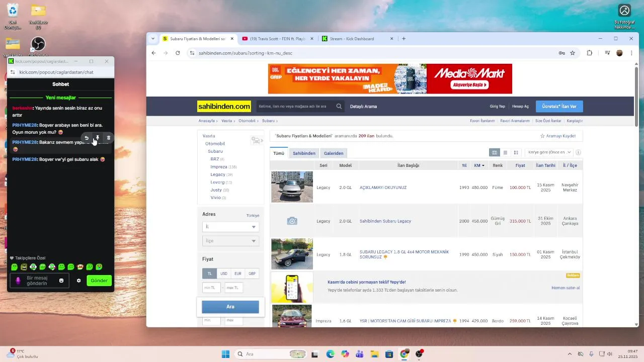Switch to gallery grid view icon
The image size is (644, 362).
click(x=516, y=152)
